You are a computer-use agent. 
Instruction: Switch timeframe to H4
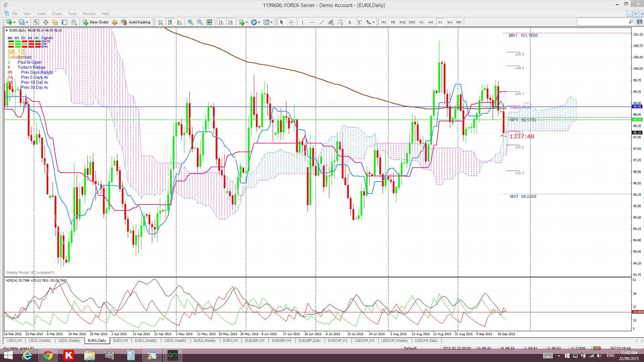coord(431,22)
